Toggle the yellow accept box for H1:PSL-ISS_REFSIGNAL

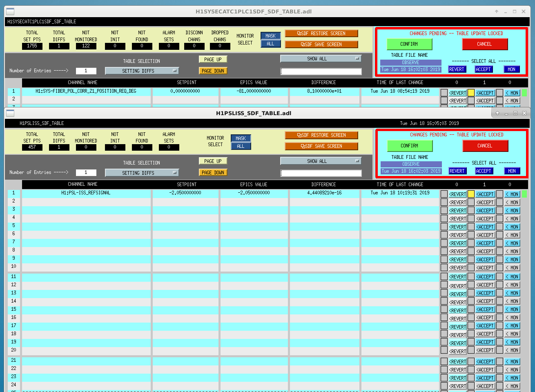pos(471,194)
